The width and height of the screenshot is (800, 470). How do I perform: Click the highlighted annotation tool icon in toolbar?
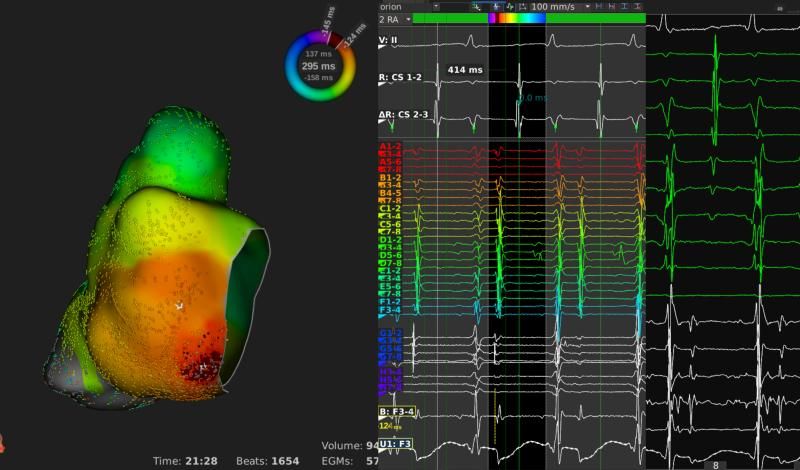point(495,6)
